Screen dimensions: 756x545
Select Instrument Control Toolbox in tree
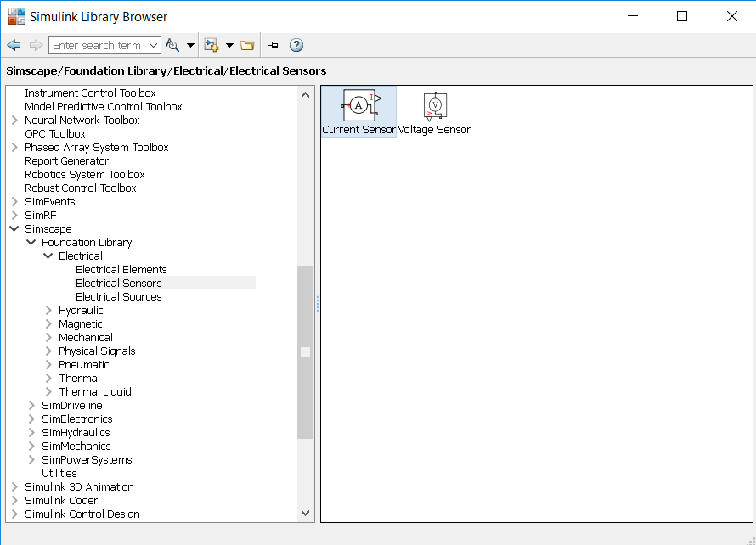pyautogui.click(x=90, y=93)
